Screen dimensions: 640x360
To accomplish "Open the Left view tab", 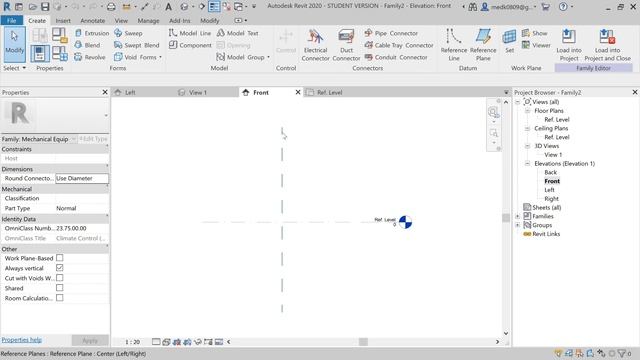I will click(130, 93).
